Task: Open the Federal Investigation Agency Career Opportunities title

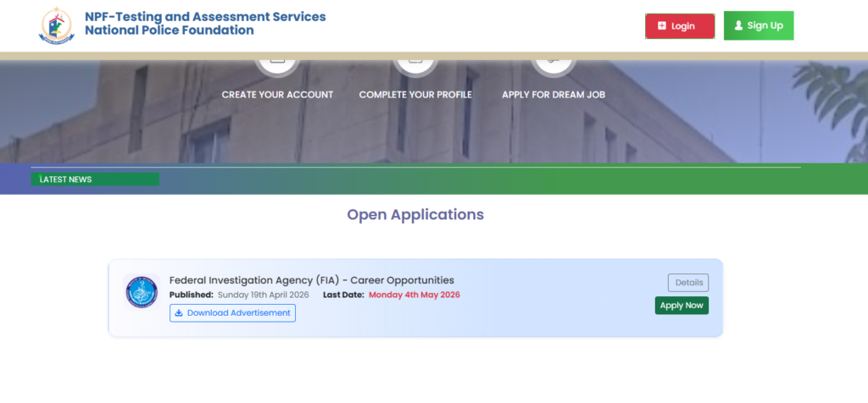Action: 311,280
